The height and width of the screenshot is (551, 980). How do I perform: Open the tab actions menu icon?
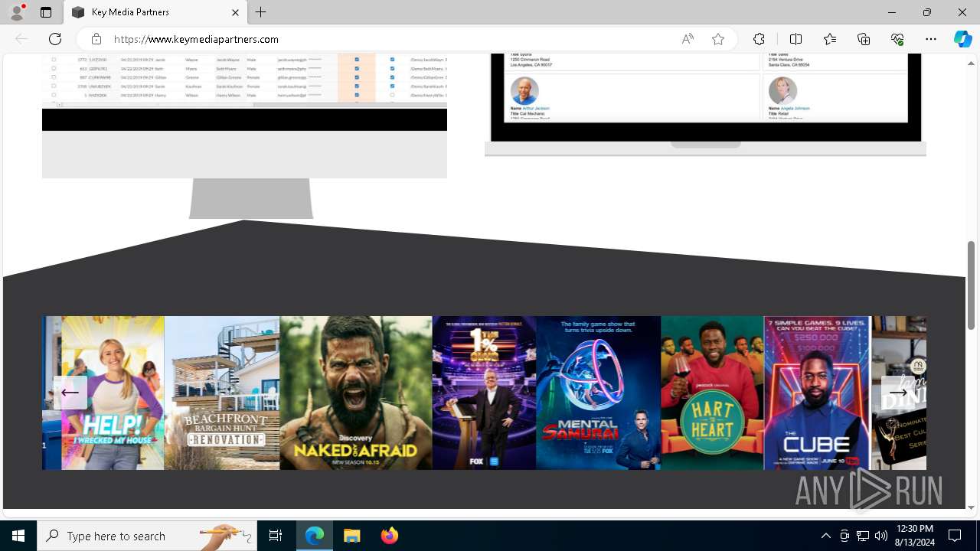click(x=46, y=12)
